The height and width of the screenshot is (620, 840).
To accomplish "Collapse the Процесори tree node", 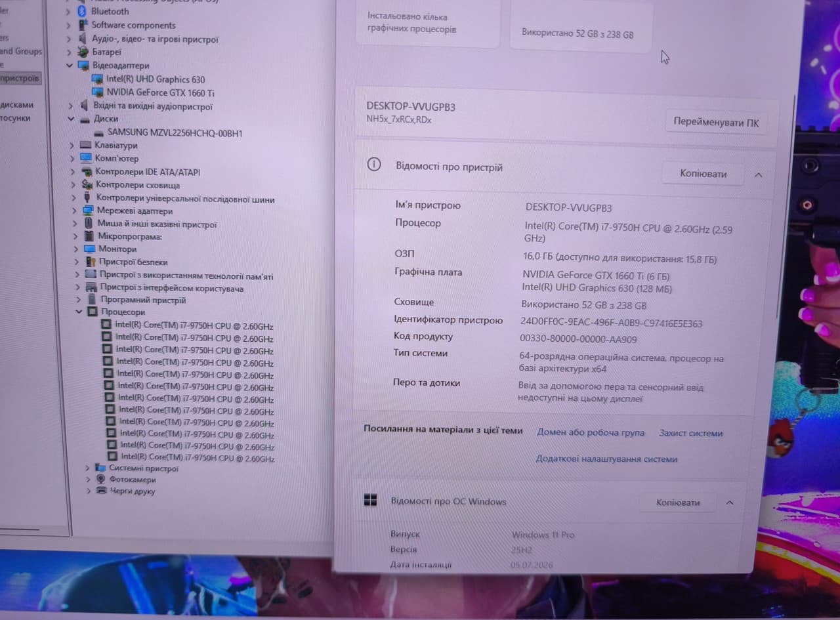I will coord(79,312).
